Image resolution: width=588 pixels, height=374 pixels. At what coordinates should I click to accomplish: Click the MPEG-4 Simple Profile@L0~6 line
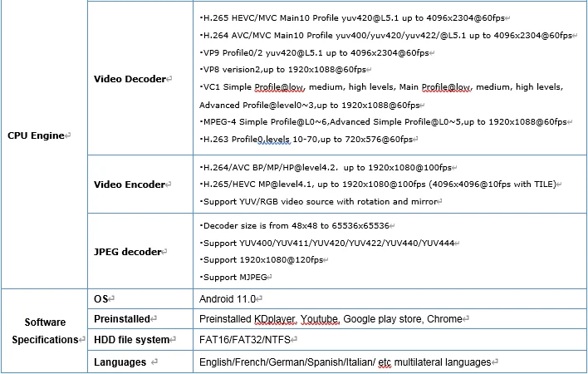coord(383,122)
